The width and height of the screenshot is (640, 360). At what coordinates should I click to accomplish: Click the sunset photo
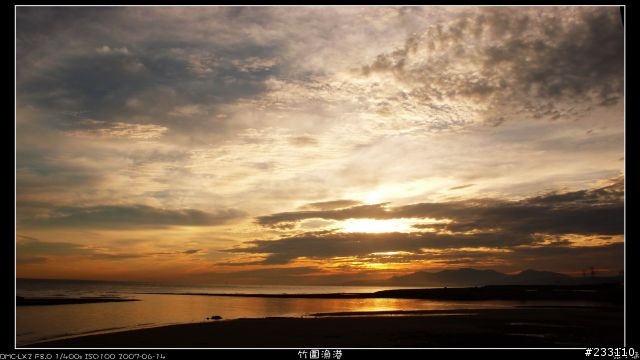click(320, 176)
